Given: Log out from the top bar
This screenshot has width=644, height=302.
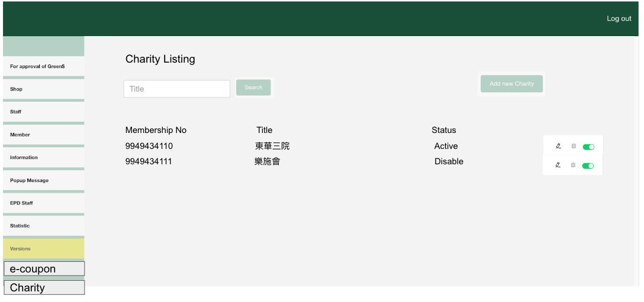Looking at the screenshot, I should click(x=619, y=19).
